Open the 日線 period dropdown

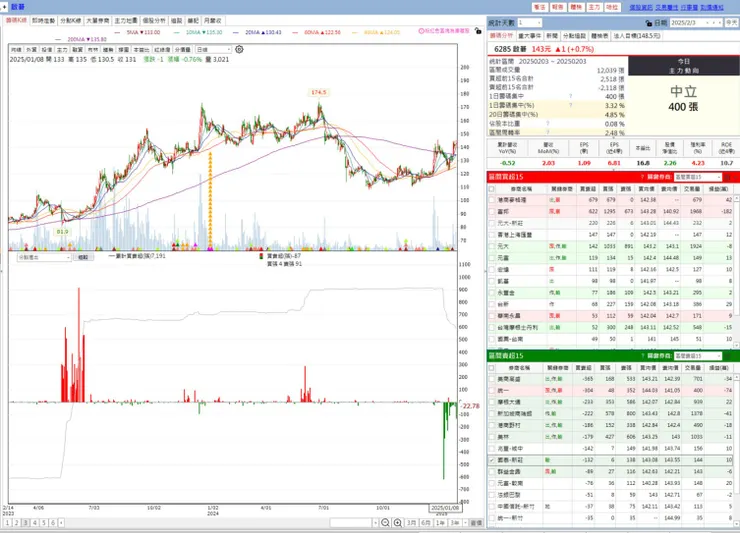pyautogui.click(x=213, y=50)
